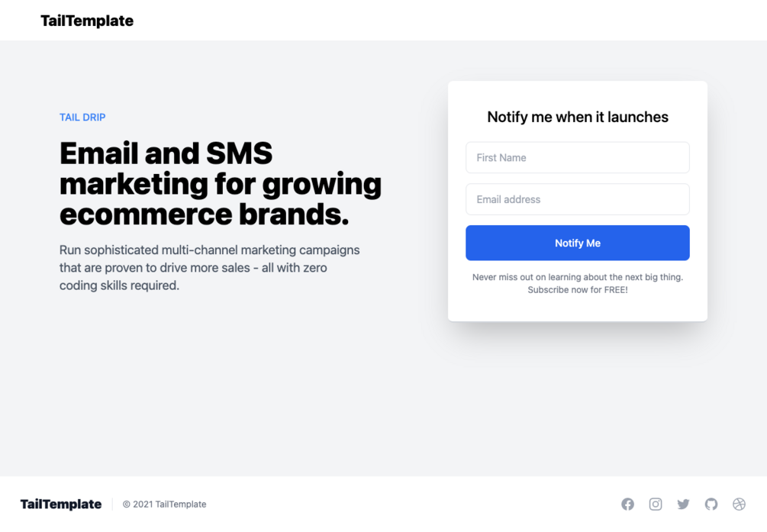Viewport: 767px width, 532px height.
Task: Click the TAIL DRIP label
Action: pos(82,117)
